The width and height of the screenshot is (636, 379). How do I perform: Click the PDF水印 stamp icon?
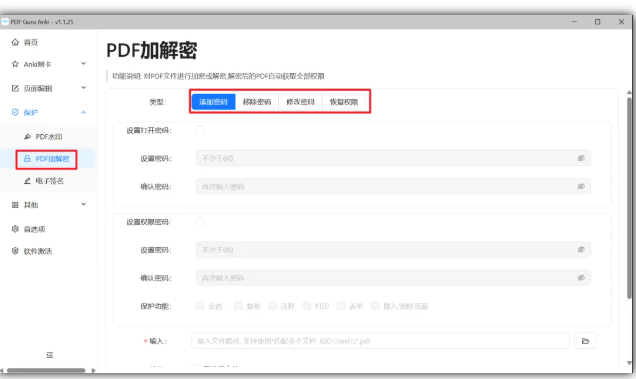[x=27, y=137]
